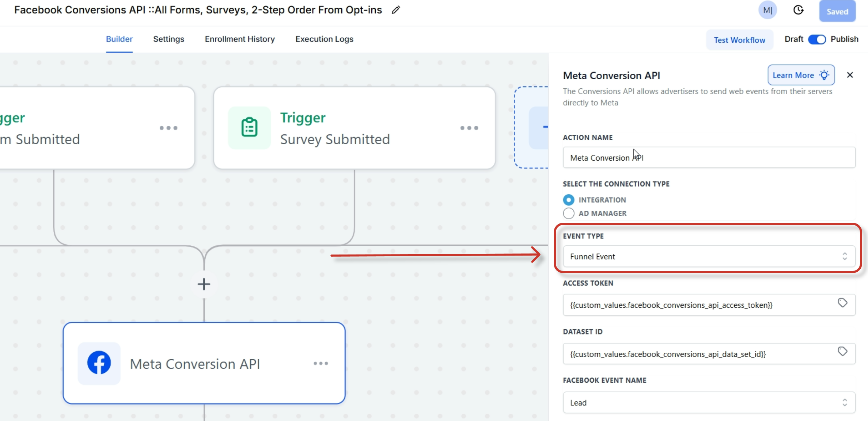Toggle the Draft/Publish switch
Viewport: 868px width, 421px height.
[x=817, y=39]
